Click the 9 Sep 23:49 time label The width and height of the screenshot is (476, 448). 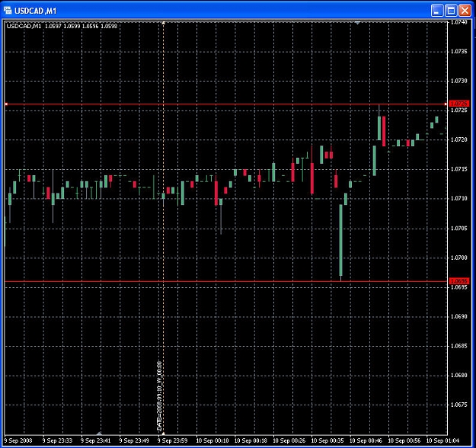(134, 440)
